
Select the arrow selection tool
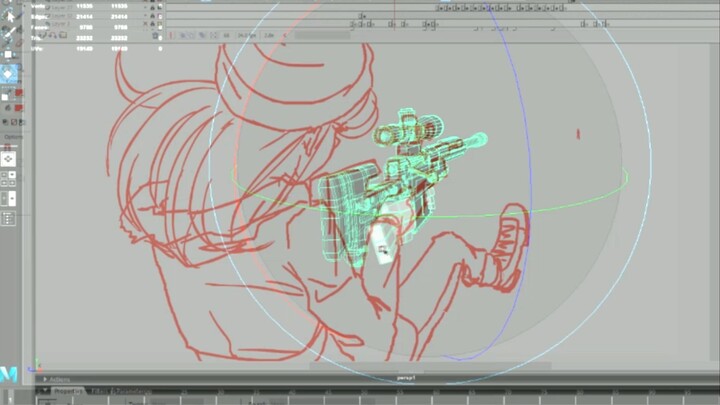10,17
